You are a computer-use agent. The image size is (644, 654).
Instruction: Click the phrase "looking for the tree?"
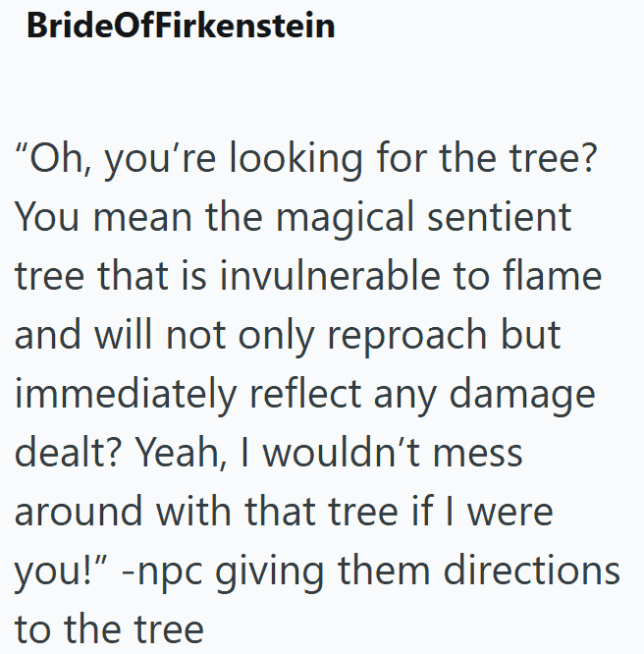coord(413,160)
